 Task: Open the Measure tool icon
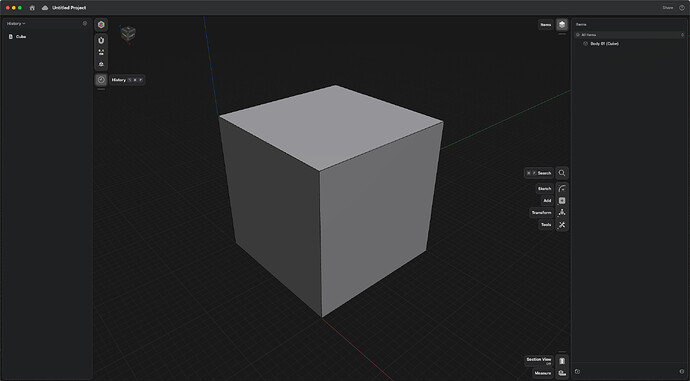pyautogui.click(x=562, y=373)
